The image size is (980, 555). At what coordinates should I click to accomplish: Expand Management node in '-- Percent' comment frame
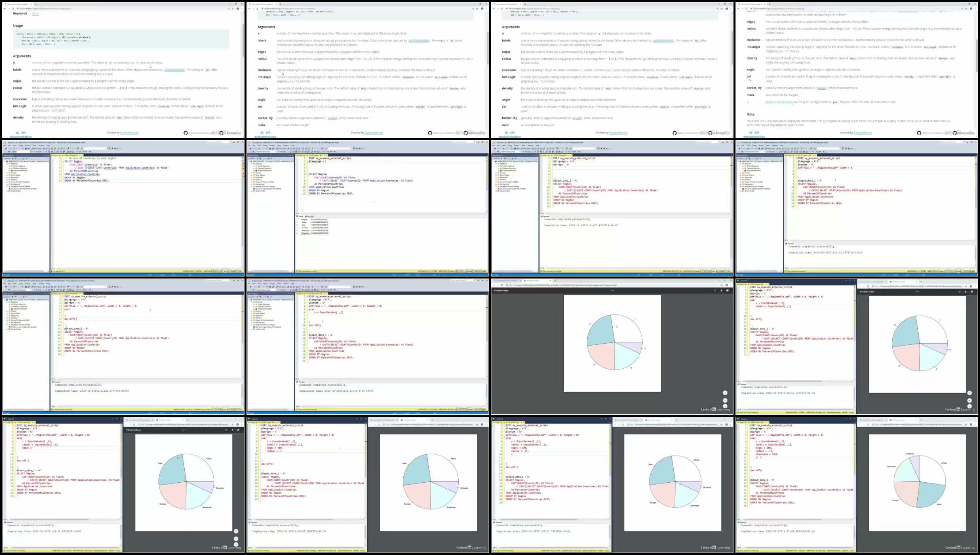coord(7,184)
